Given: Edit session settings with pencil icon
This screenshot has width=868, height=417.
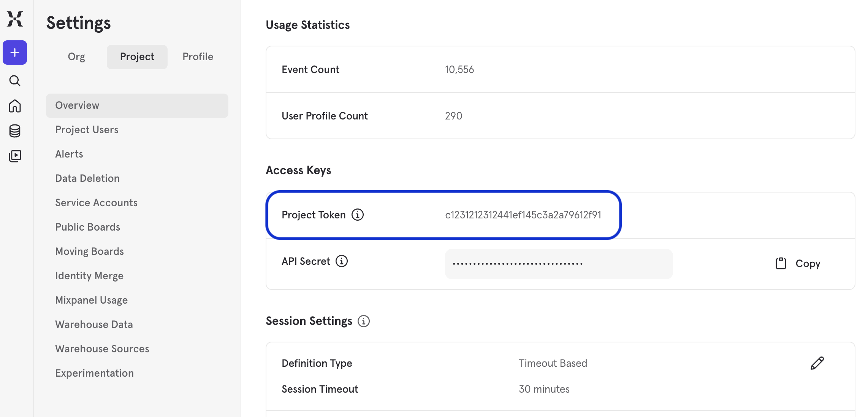Looking at the screenshot, I should point(817,363).
